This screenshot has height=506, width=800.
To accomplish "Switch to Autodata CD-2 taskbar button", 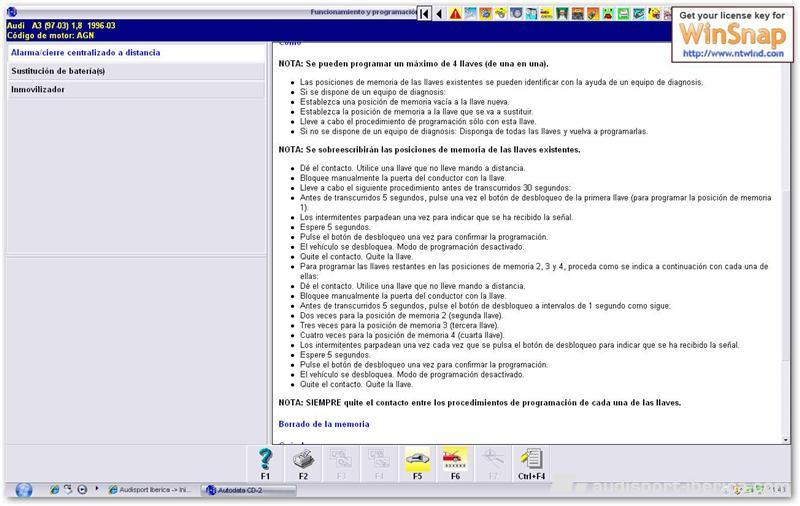I will [x=249, y=490].
